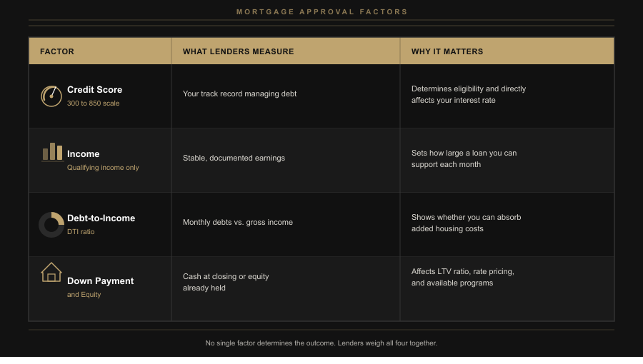This screenshot has width=643, height=364.
Task: Select the FACTOR column header
Action: tap(57, 51)
